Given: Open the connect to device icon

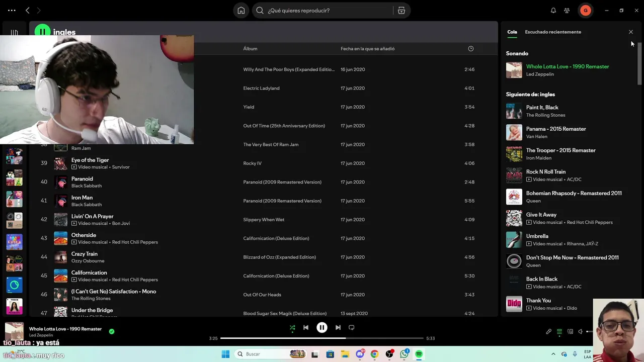Looking at the screenshot, I should [x=570, y=331].
